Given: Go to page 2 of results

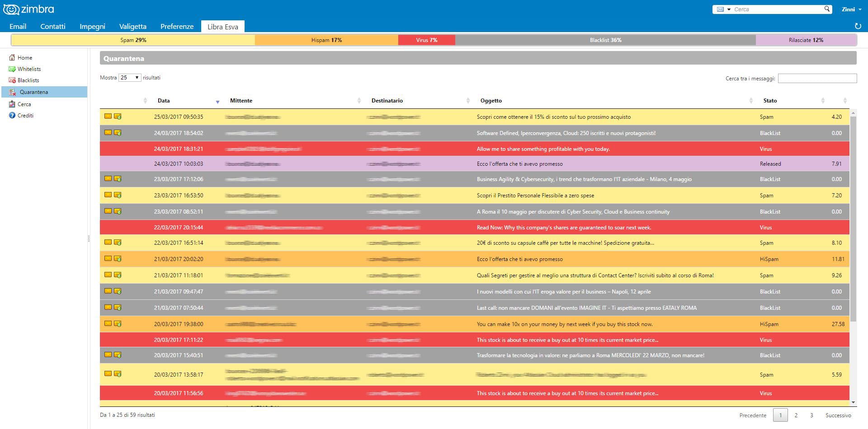Looking at the screenshot, I should (x=796, y=415).
